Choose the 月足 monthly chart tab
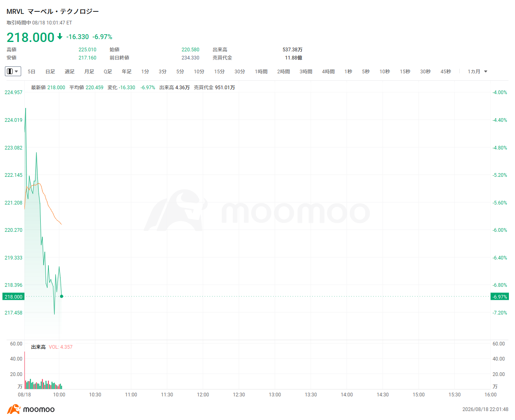The image size is (515, 420). (89, 71)
